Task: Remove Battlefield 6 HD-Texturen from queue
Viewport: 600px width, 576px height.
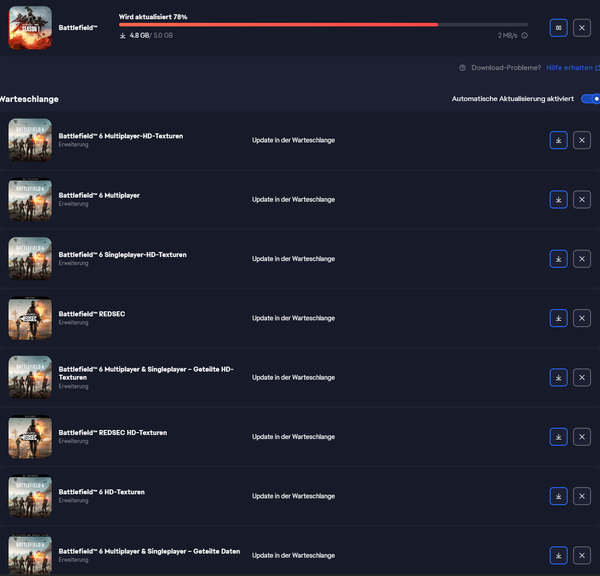Action: click(582, 496)
